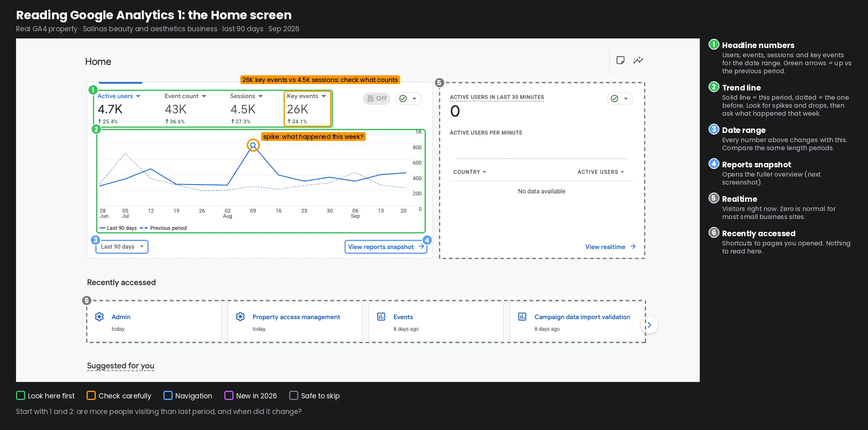The width and height of the screenshot is (868, 430).
Task: Click the Admin gear icon
Action: tap(99, 317)
